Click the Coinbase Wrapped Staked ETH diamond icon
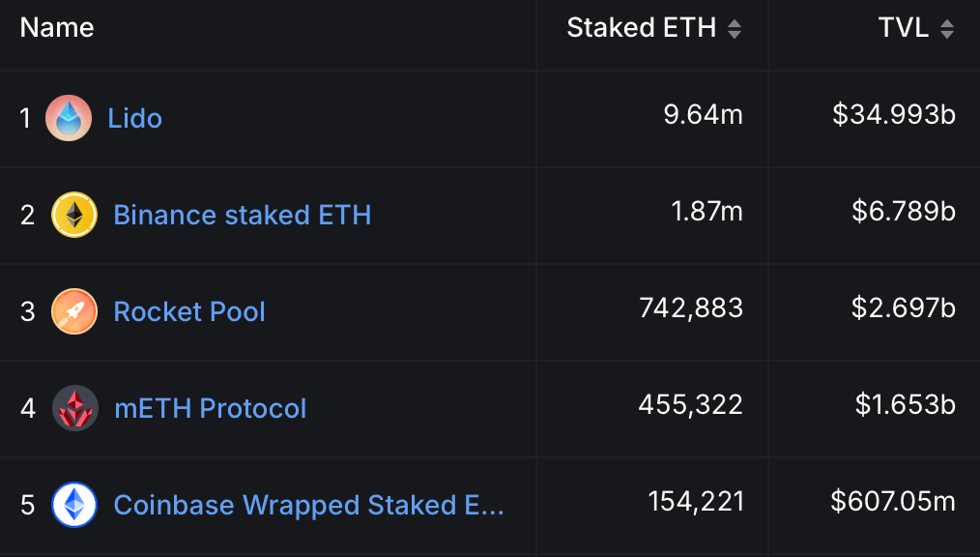980x557 pixels. pos(74,505)
